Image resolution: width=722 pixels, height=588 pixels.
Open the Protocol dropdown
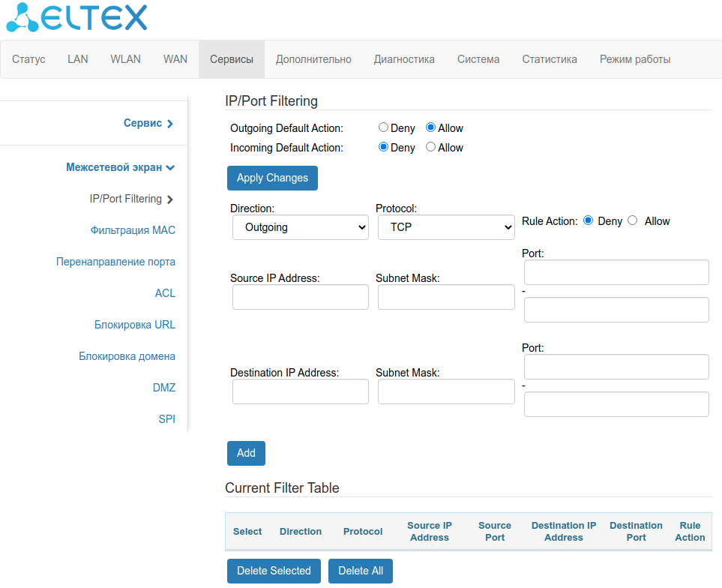point(445,227)
